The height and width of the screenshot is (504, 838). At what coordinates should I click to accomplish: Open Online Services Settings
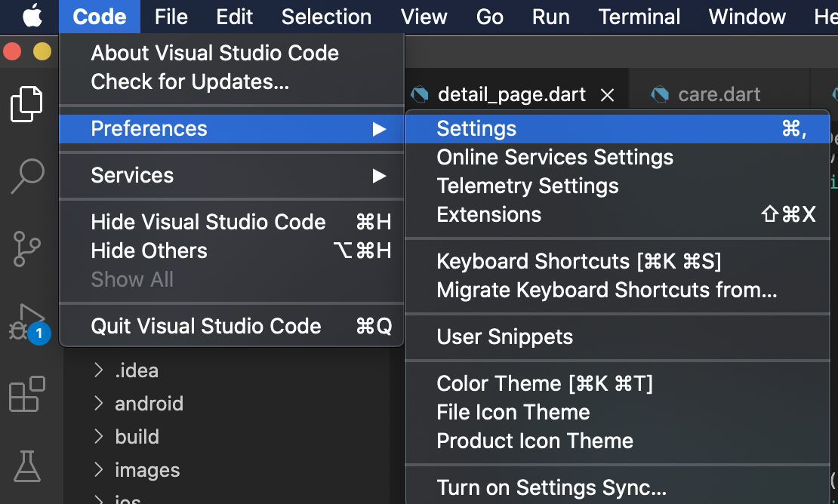[618, 158]
